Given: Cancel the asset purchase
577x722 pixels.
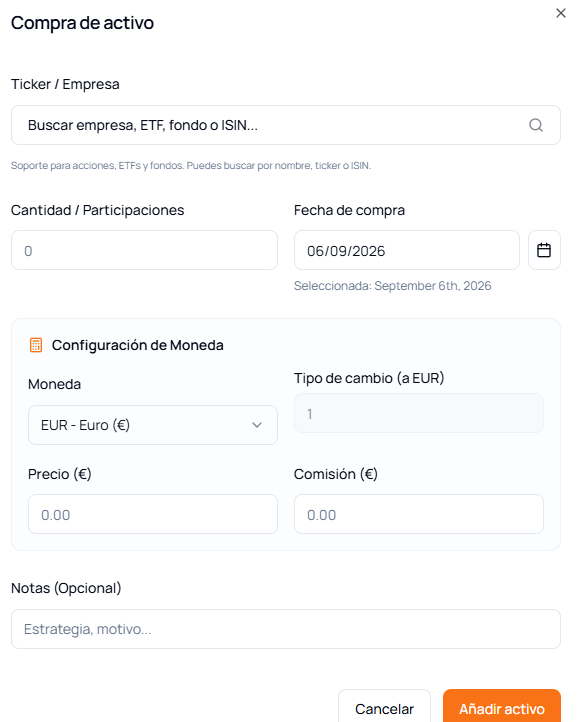Looking at the screenshot, I should pyautogui.click(x=384, y=708).
